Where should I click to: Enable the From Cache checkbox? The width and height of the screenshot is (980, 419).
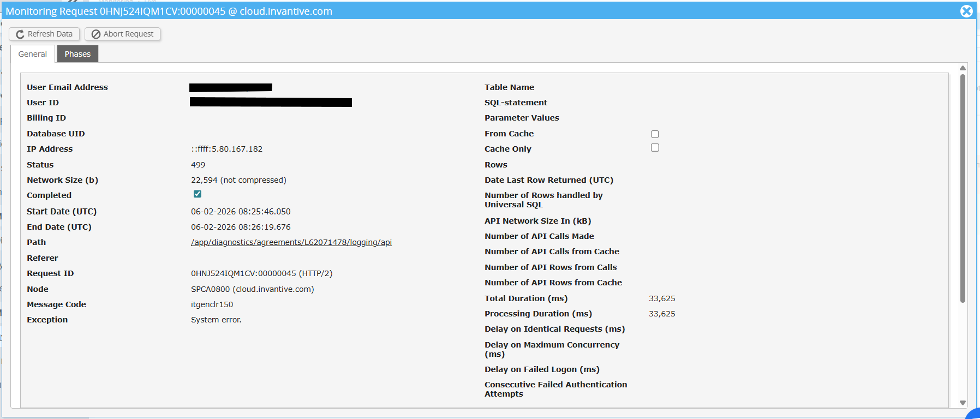pos(655,134)
